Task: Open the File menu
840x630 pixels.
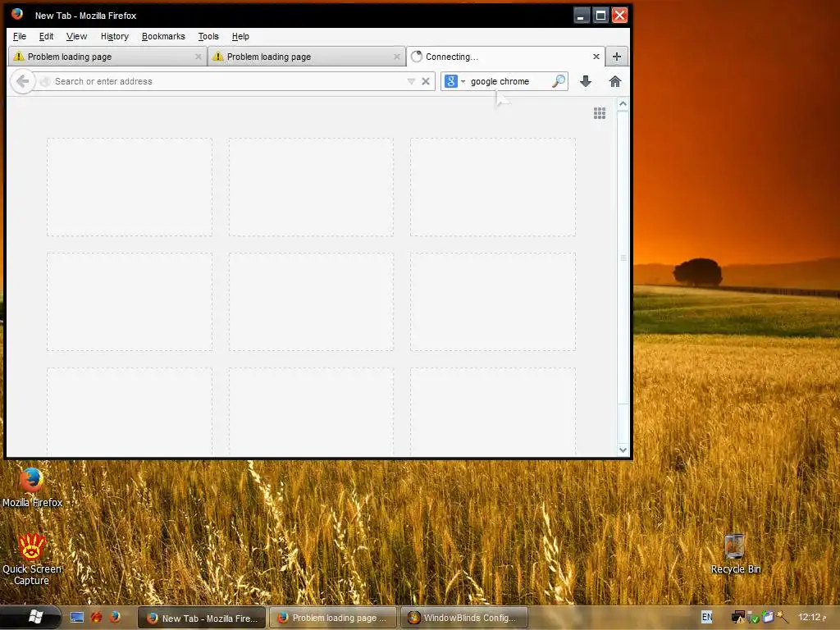Action: [20, 36]
